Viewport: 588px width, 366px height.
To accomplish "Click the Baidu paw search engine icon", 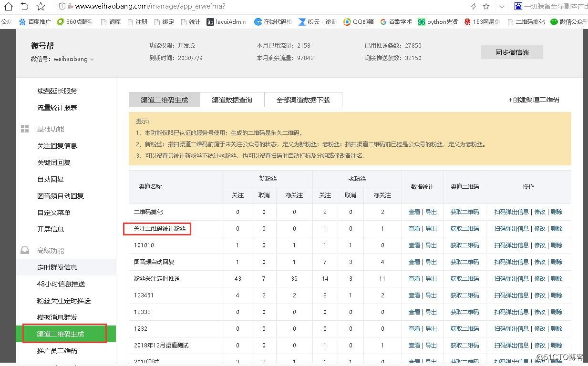I will pyautogui.click(x=518, y=6).
